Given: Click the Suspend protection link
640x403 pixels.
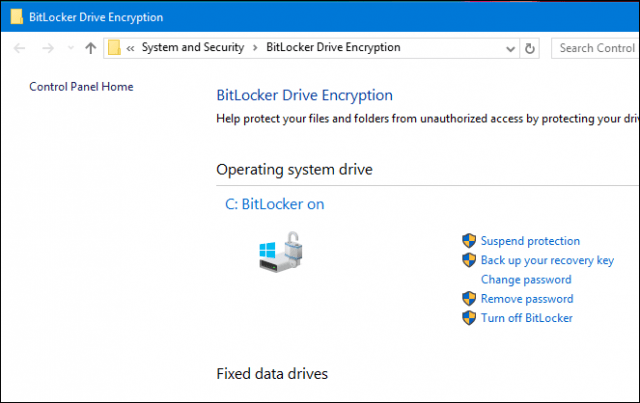Looking at the screenshot, I should click(530, 241).
